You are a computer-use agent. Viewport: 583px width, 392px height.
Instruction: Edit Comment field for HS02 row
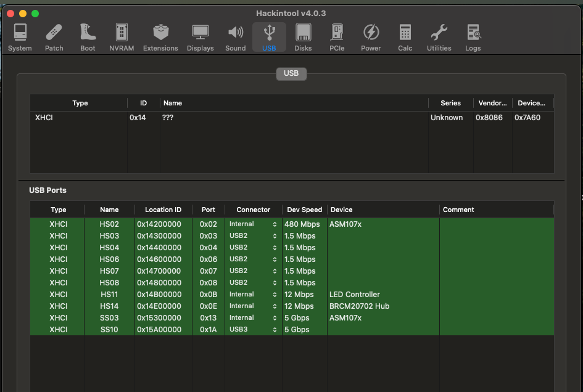[497, 224]
